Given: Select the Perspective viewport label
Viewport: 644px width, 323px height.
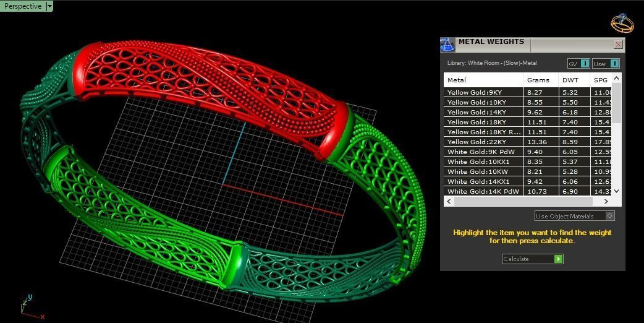Looking at the screenshot, I should (23, 6).
